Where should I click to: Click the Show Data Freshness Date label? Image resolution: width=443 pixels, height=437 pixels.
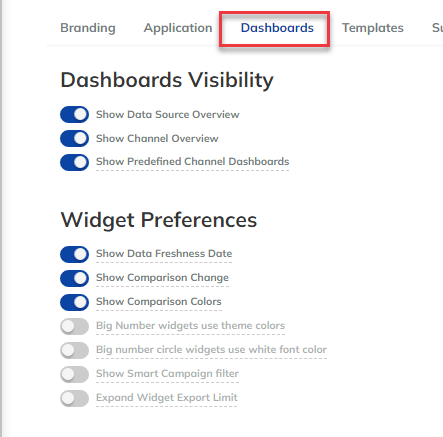pyautogui.click(x=164, y=254)
